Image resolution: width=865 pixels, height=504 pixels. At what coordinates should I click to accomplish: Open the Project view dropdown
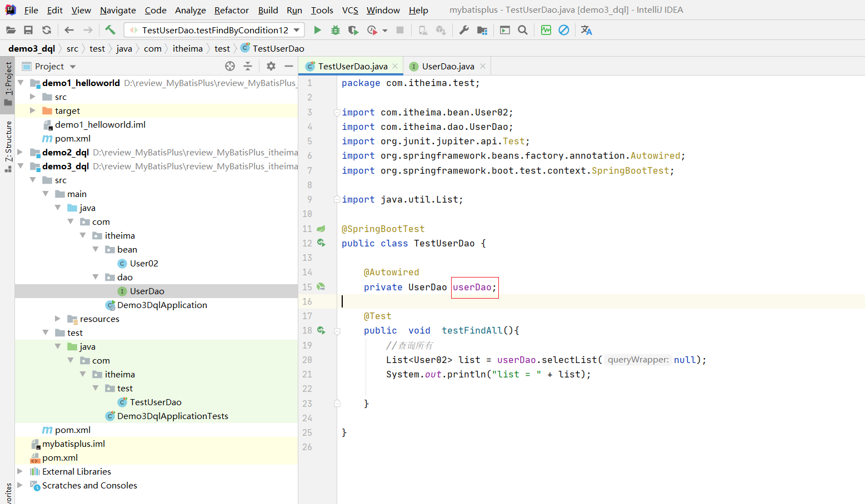click(73, 67)
